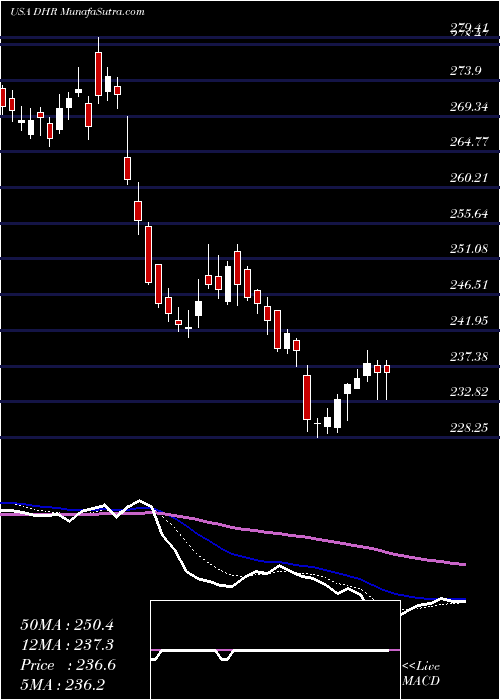This screenshot has height=700, width=500.
Task: Click the '50MA : 250.4' readout
Action: pos(67,625)
